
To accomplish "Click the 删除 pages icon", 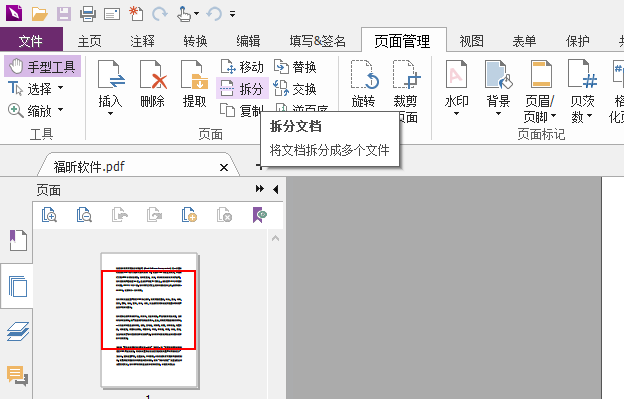I will (153, 75).
